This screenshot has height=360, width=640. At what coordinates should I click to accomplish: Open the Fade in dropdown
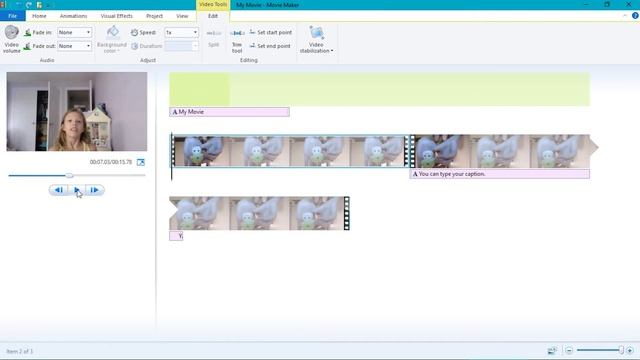pos(74,32)
